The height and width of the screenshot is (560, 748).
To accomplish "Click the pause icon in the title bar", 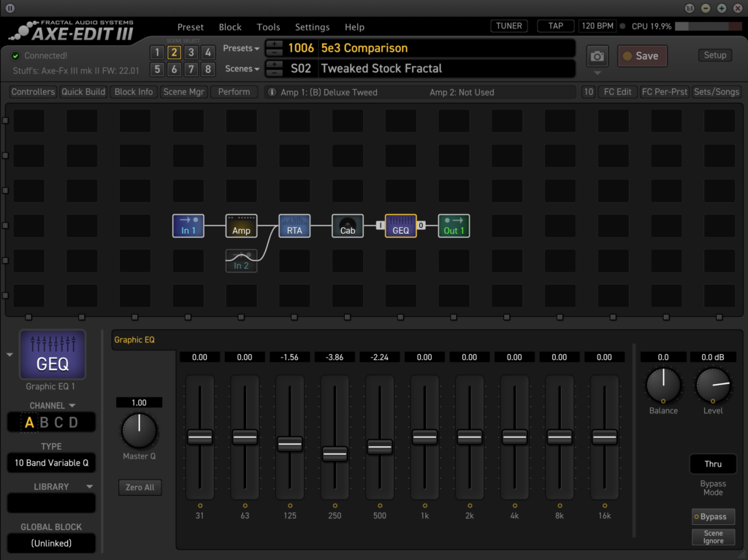I will pyautogui.click(x=10, y=8).
